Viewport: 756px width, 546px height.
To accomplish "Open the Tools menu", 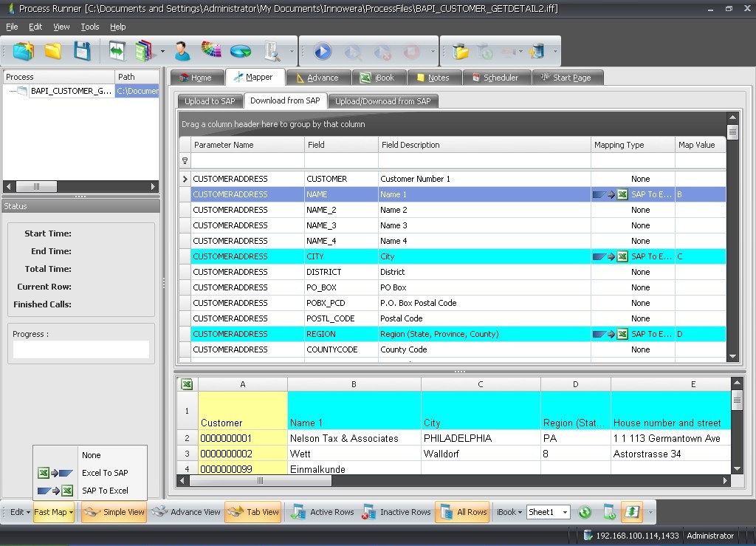I will tap(90, 27).
